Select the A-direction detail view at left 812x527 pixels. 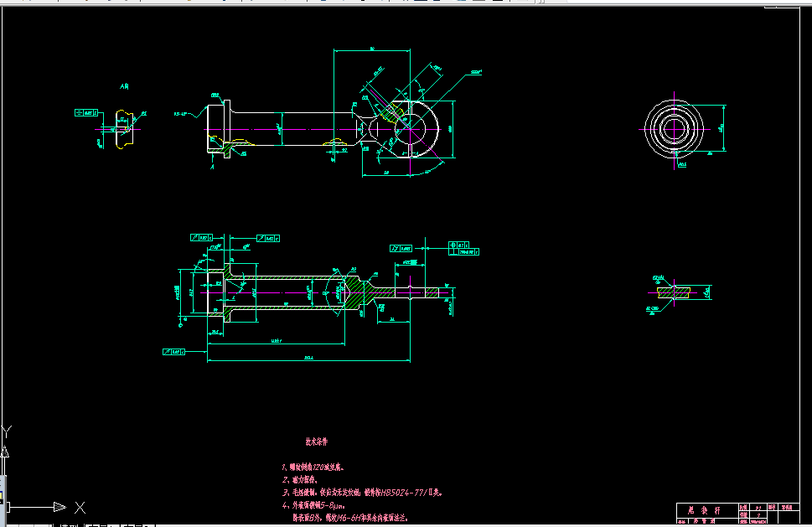point(124,129)
